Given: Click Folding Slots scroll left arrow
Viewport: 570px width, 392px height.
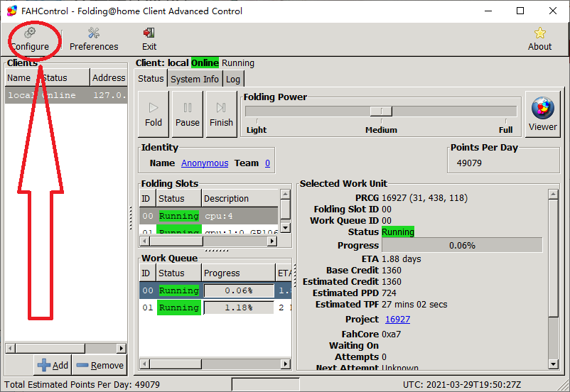Looking at the screenshot, I should click(x=145, y=241).
